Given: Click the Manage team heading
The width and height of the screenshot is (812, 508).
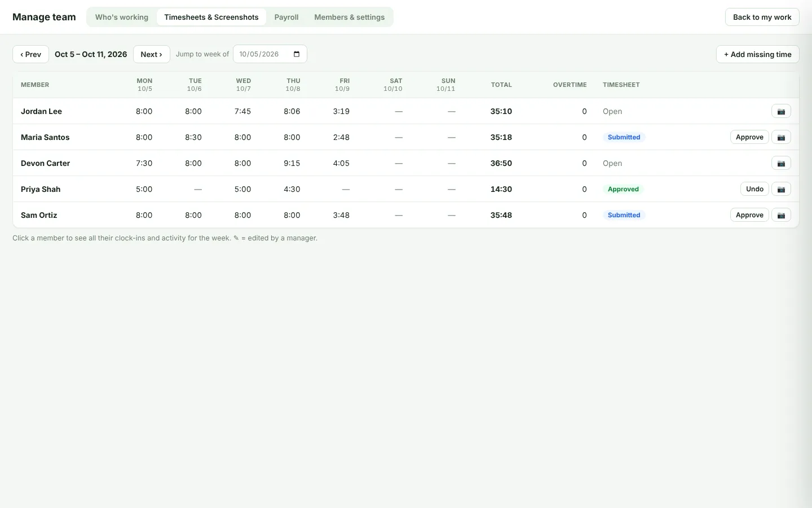Looking at the screenshot, I should pos(44,17).
